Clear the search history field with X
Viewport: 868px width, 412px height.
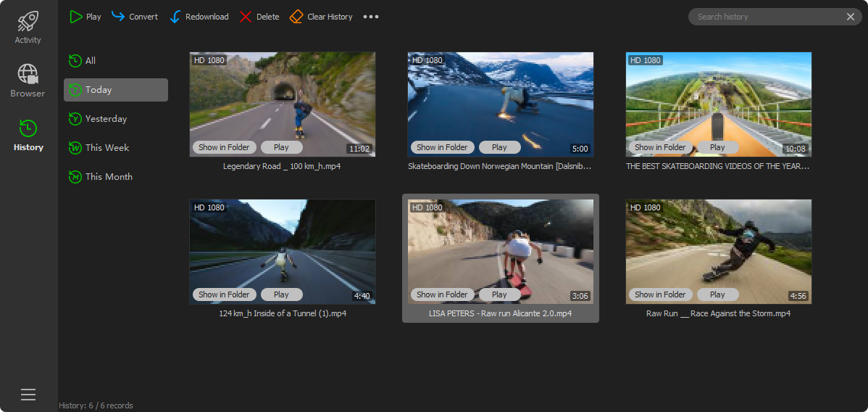(x=851, y=17)
